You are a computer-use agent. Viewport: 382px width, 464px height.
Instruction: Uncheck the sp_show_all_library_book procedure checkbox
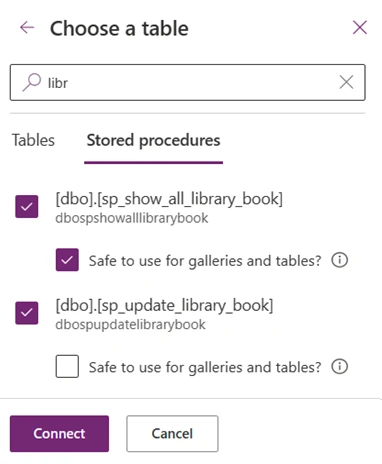27,206
